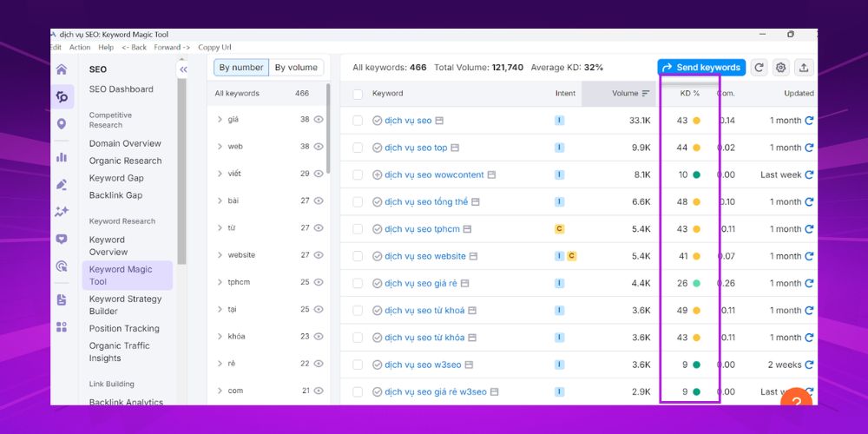Open the Action menu
Viewport: 868px width, 434px height.
point(80,48)
